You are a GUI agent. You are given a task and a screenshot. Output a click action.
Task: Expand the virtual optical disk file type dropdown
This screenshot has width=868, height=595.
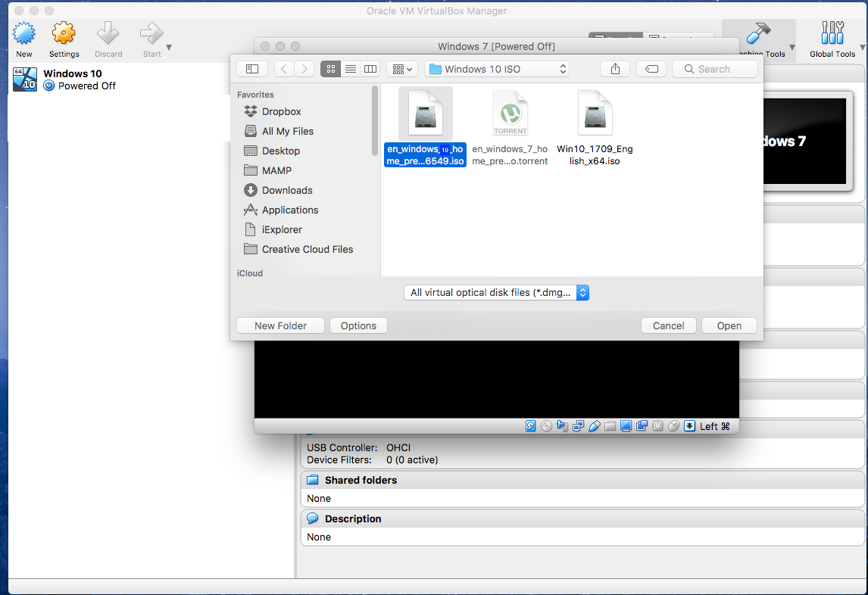[x=497, y=293]
